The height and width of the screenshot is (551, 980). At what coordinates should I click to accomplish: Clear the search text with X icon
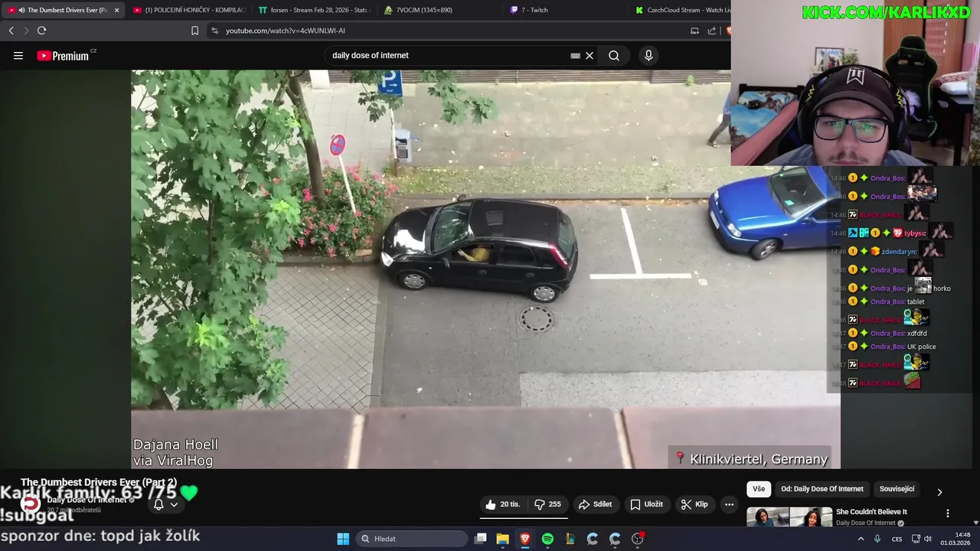point(590,55)
